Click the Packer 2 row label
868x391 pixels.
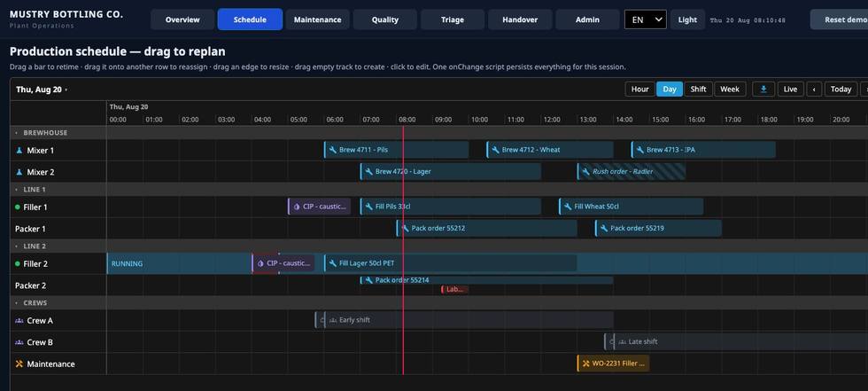coord(30,285)
